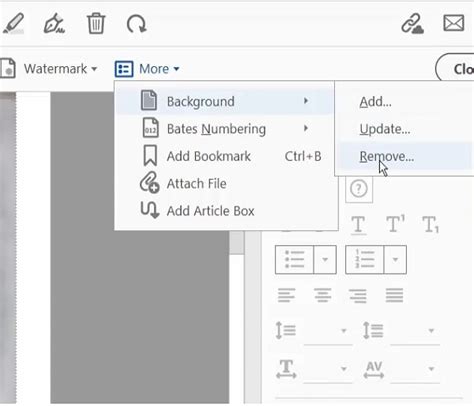
Task: Open the line spacing dropdown
Action: 344,331
